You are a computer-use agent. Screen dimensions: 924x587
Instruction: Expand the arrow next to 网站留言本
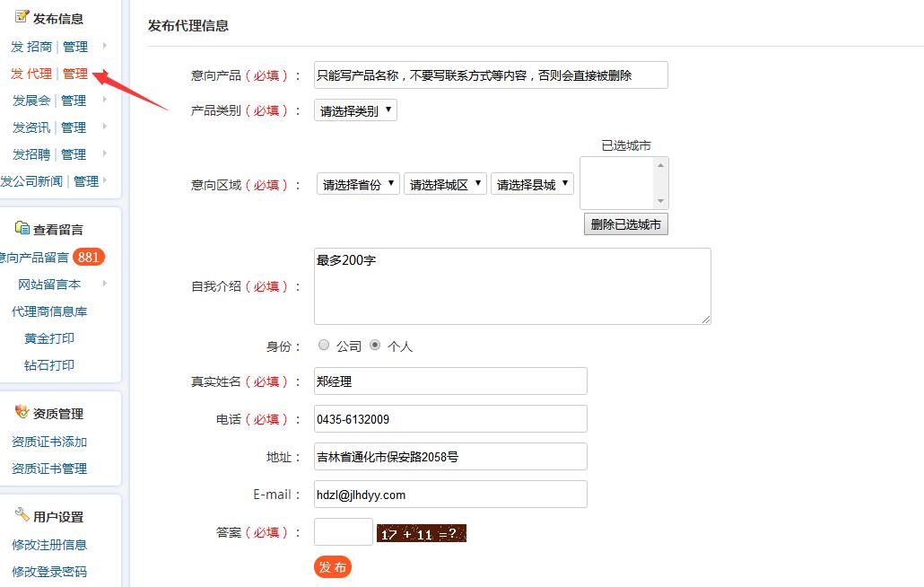pos(105,284)
